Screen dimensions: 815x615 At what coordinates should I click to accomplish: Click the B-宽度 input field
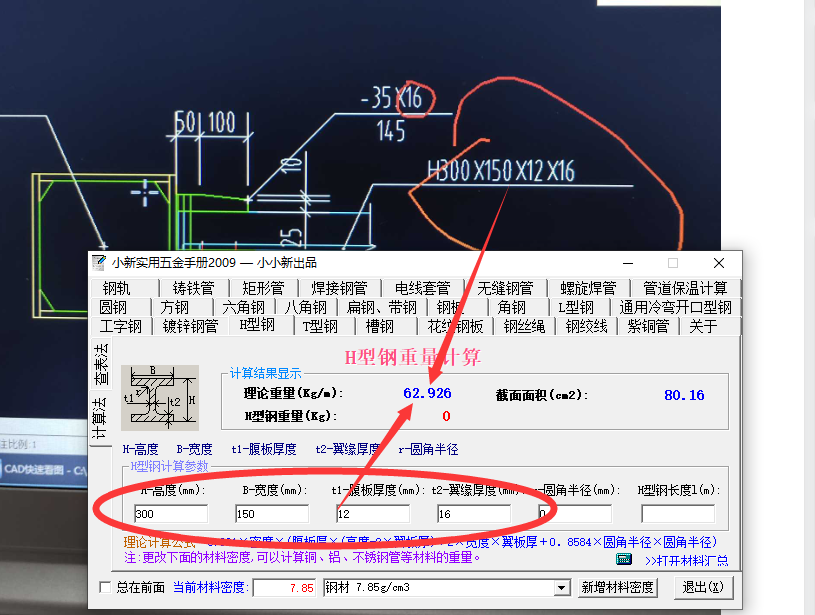pyautogui.click(x=272, y=514)
